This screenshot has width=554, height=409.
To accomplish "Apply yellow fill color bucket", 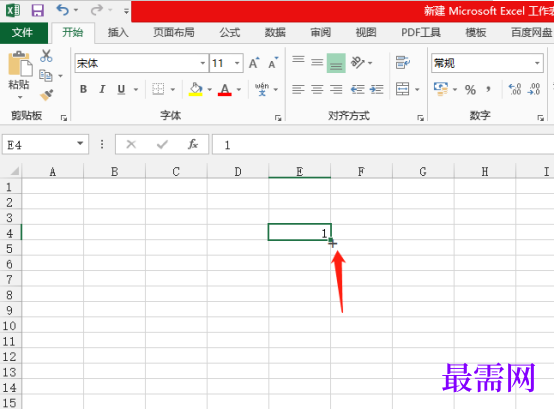I will [196, 89].
